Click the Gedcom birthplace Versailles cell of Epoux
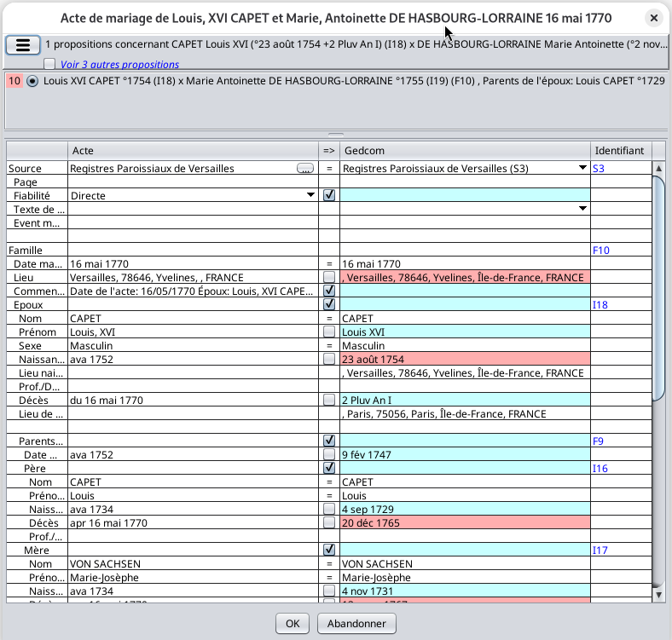This screenshot has height=640, width=672. click(465, 373)
